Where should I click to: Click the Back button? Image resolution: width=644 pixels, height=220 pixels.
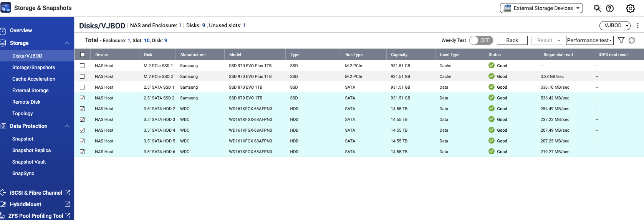click(x=512, y=40)
